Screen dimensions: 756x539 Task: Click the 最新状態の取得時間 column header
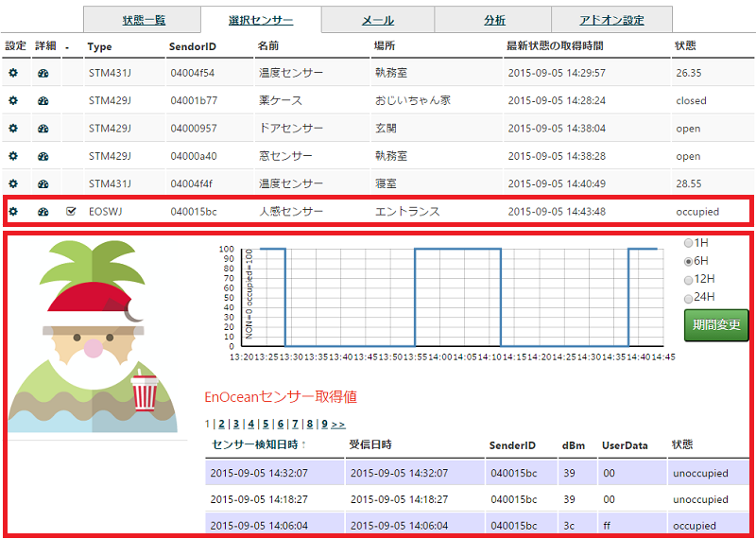tap(555, 46)
